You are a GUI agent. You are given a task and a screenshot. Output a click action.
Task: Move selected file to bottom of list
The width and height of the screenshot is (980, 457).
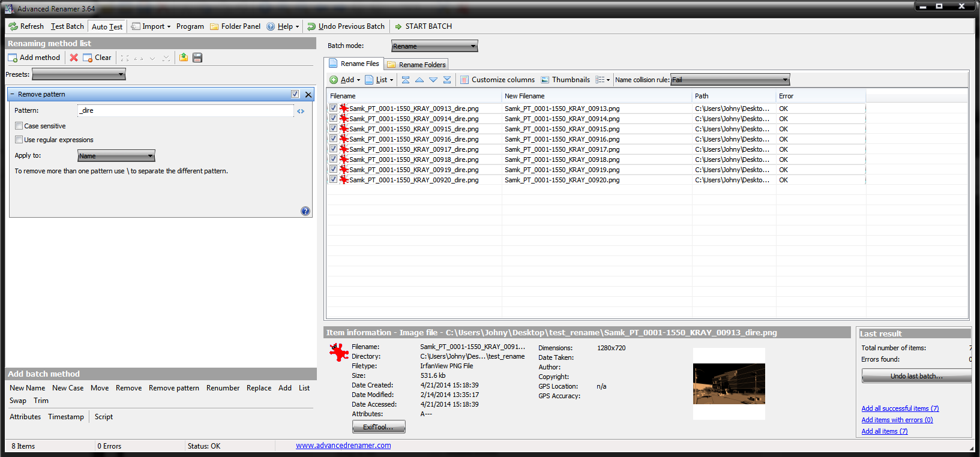point(447,80)
